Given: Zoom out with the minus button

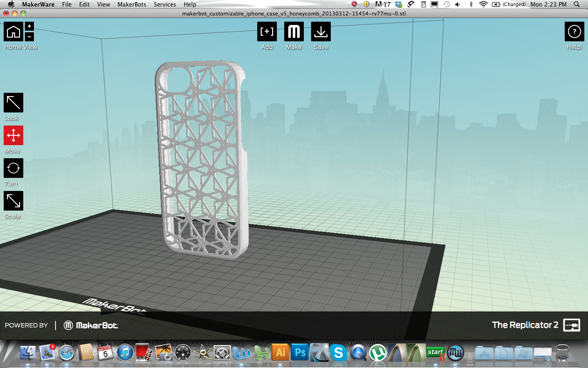Looking at the screenshot, I should (29, 36).
